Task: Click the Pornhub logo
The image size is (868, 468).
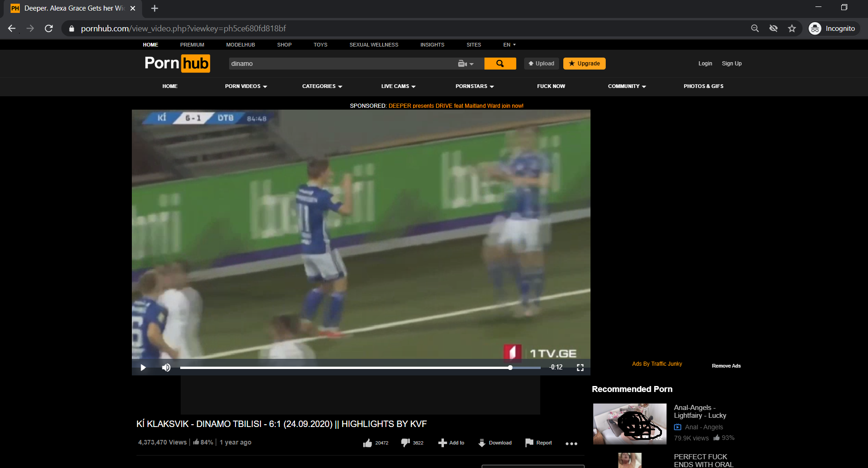Action: (177, 64)
